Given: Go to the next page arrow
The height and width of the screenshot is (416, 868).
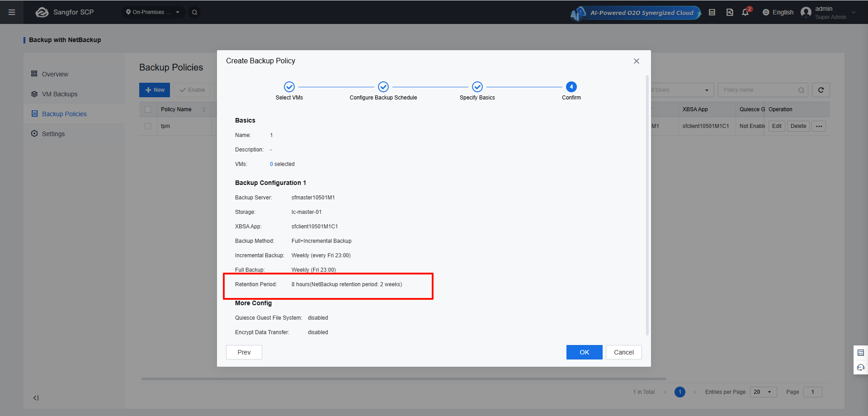Looking at the screenshot, I should [x=694, y=392].
